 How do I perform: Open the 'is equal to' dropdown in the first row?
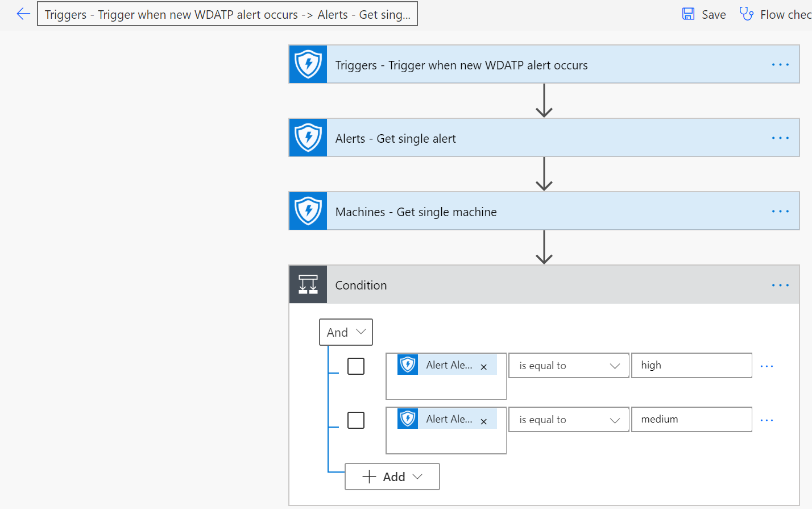point(568,365)
